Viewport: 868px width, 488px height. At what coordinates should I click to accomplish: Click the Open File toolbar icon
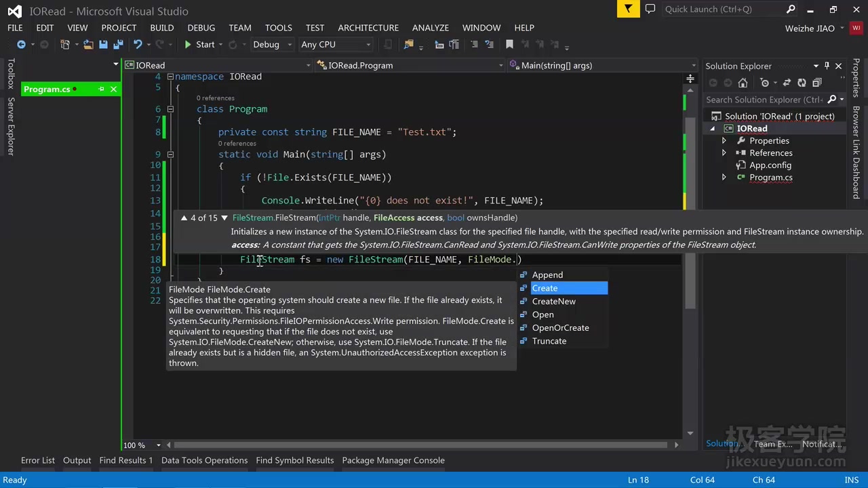point(89,45)
